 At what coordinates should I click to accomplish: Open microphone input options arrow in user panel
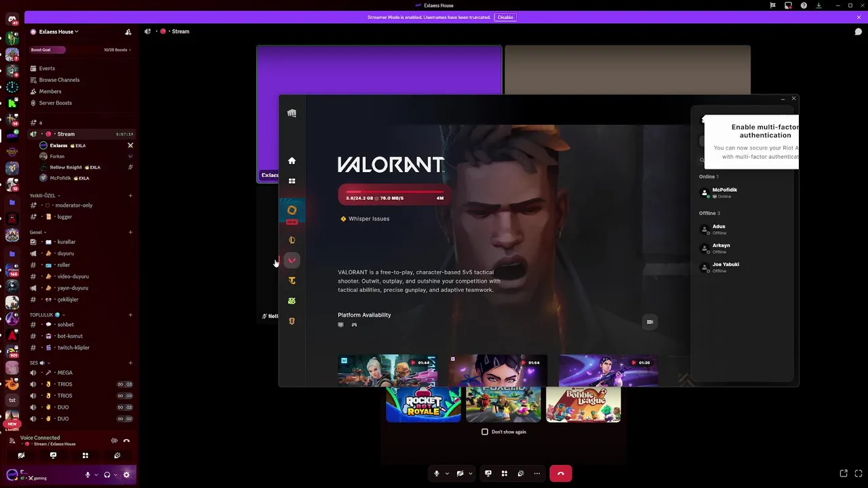coord(96,474)
